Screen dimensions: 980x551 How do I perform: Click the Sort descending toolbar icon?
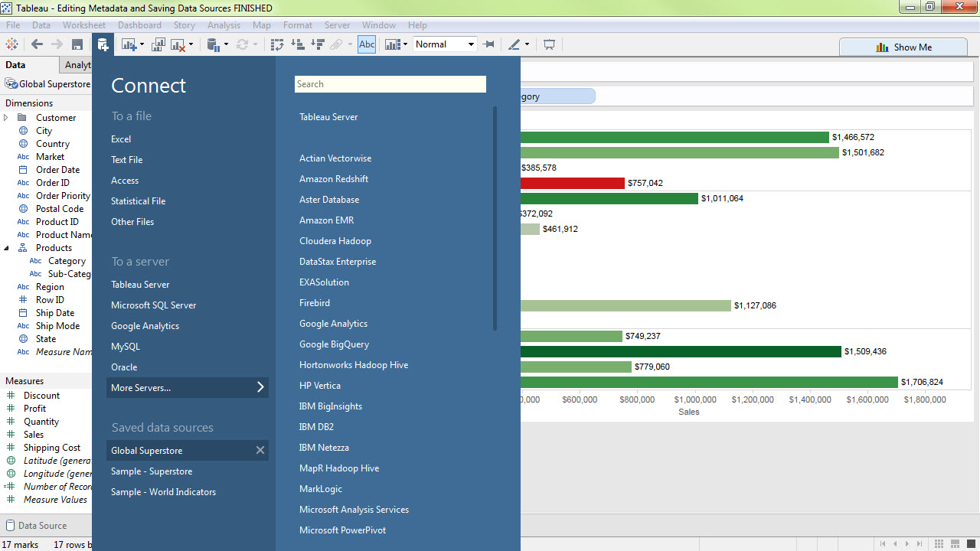[x=318, y=44]
